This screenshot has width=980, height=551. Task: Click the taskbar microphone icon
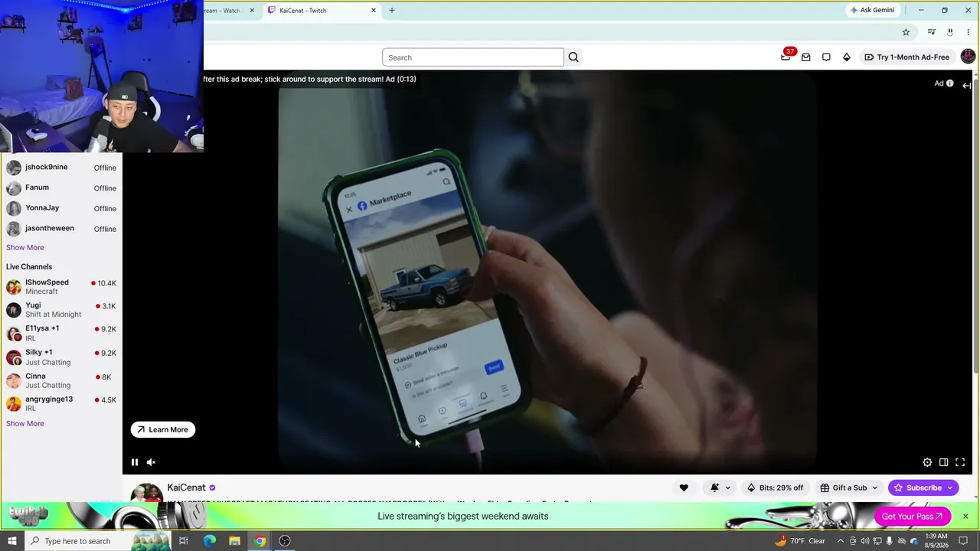point(890,541)
